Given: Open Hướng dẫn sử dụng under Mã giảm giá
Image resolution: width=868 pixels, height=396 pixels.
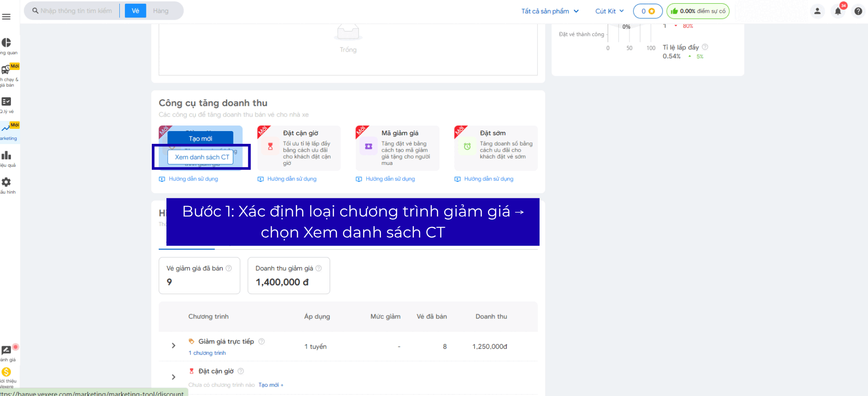Looking at the screenshot, I should [x=390, y=179].
